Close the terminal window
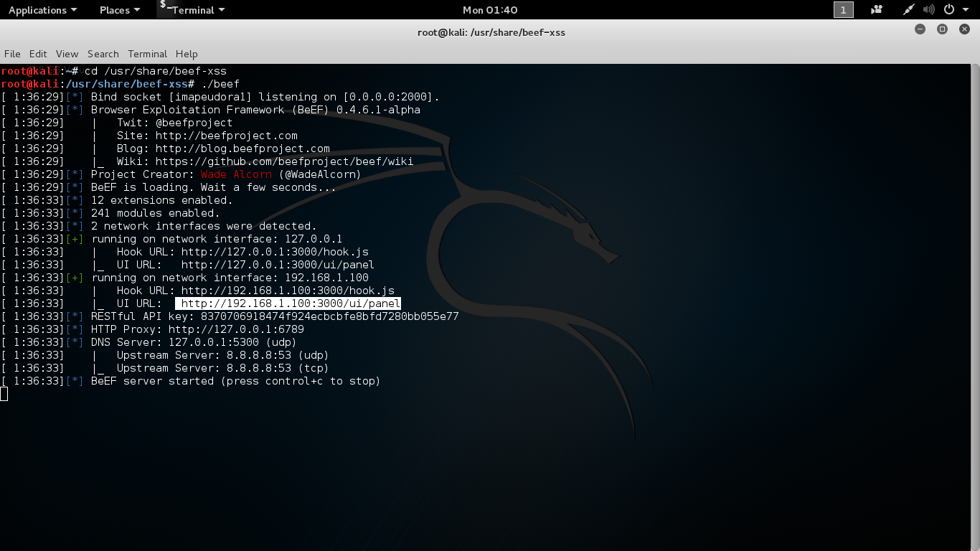Viewport: 980px width, 551px height. pyautogui.click(x=965, y=29)
